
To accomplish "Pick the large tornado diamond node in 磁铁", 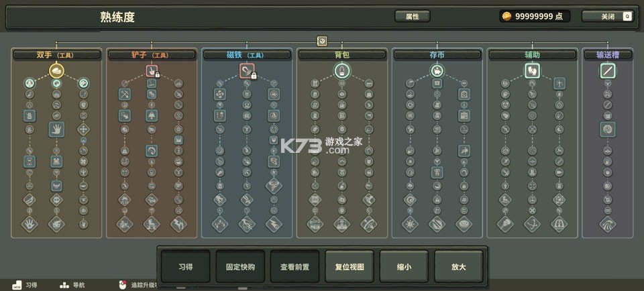I will coord(274,186).
